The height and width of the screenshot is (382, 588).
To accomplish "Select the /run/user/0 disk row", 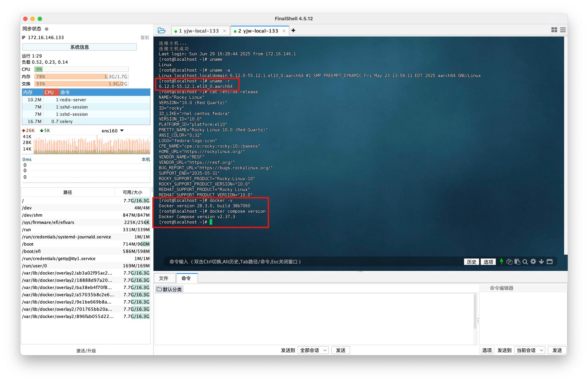I will [x=86, y=266].
